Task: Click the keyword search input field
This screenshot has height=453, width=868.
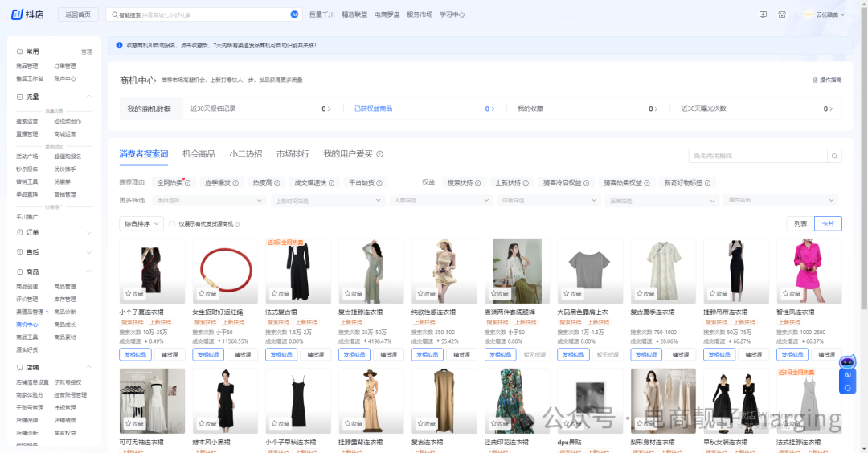Action: [x=758, y=156]
